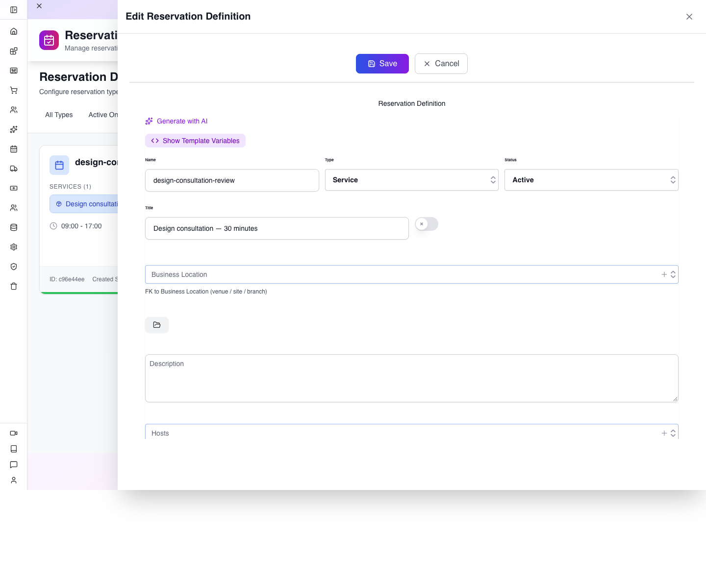The width and height of the screenshot is (706, 588).
Task: Open the user profile icon at sidebar bottom
Action: pos(14,480)
